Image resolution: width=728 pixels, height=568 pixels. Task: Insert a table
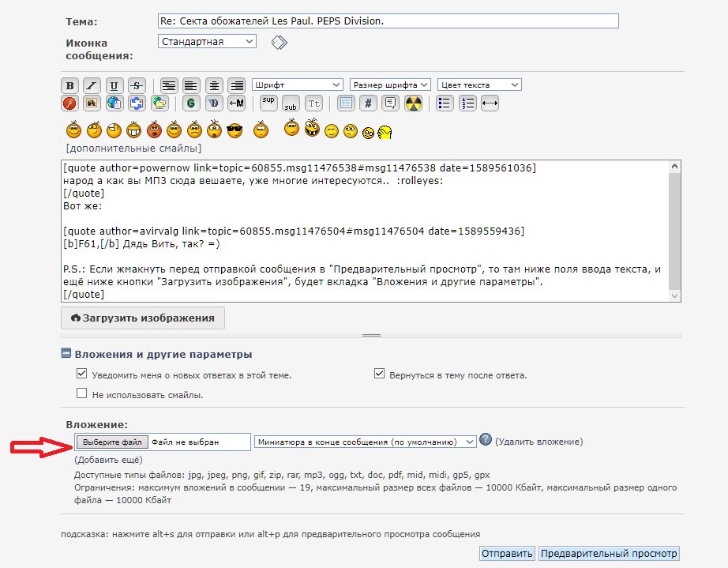click(346, 103)
